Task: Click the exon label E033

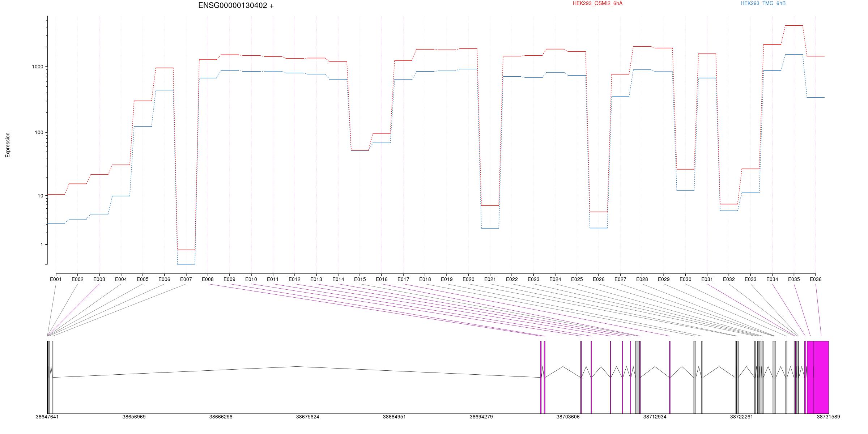Action: 750,279
